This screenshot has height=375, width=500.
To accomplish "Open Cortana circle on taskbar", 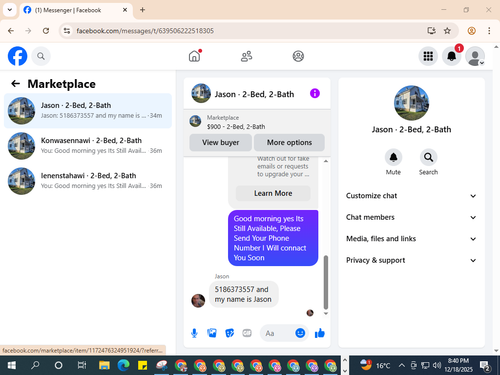I will click(x=58, y=365).
